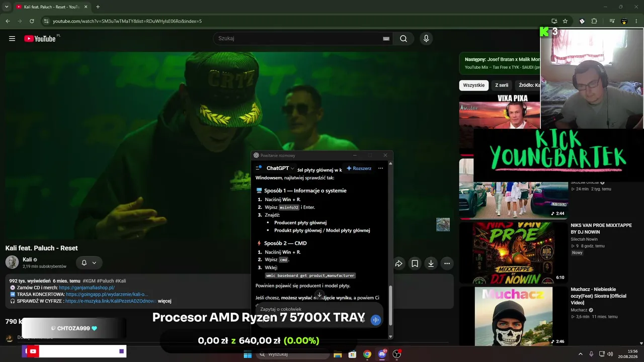Image resolution: width=644 pixels, height=362 pixels.
Task: Open ChatGPT three-dot options menu
Action: (x=381, y=168)
